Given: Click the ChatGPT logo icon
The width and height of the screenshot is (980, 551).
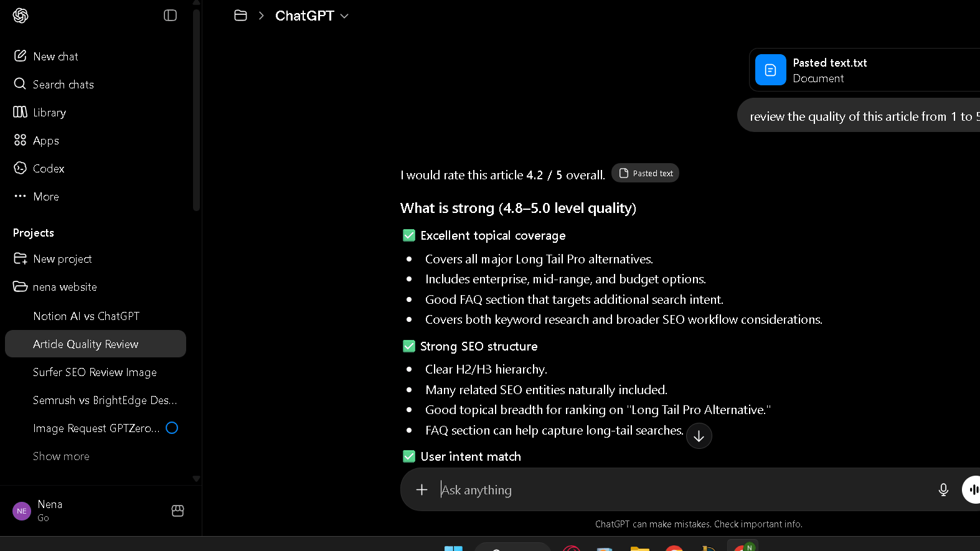Looking at the screenshot, I should click(21, 16).
